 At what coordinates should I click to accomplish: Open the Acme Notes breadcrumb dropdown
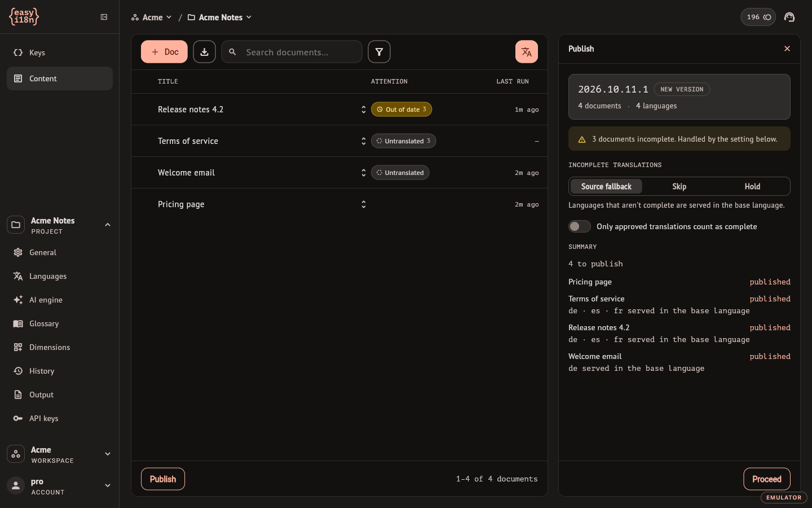pyautogui.click(x=219, y=17)
